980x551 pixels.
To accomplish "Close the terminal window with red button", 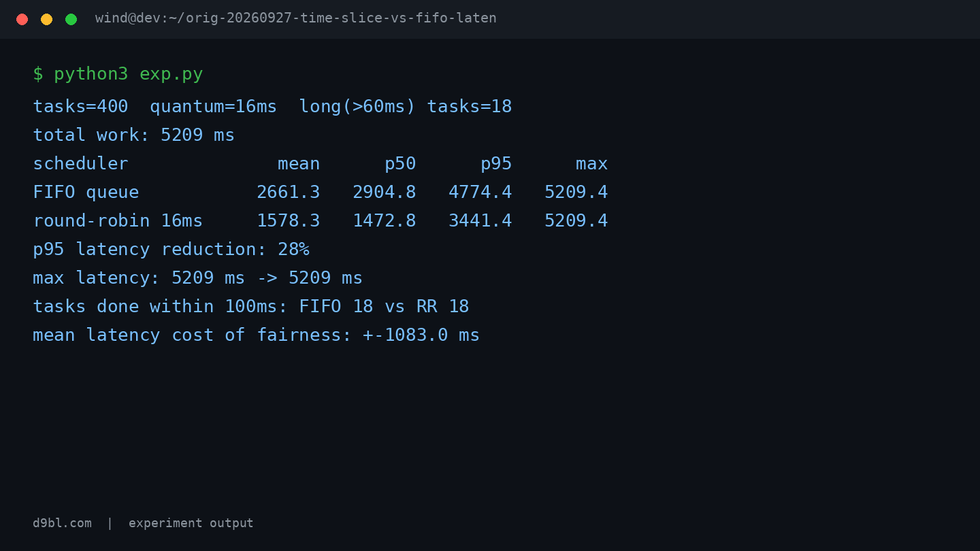I will pyautogui.click(x=22, y=19).
